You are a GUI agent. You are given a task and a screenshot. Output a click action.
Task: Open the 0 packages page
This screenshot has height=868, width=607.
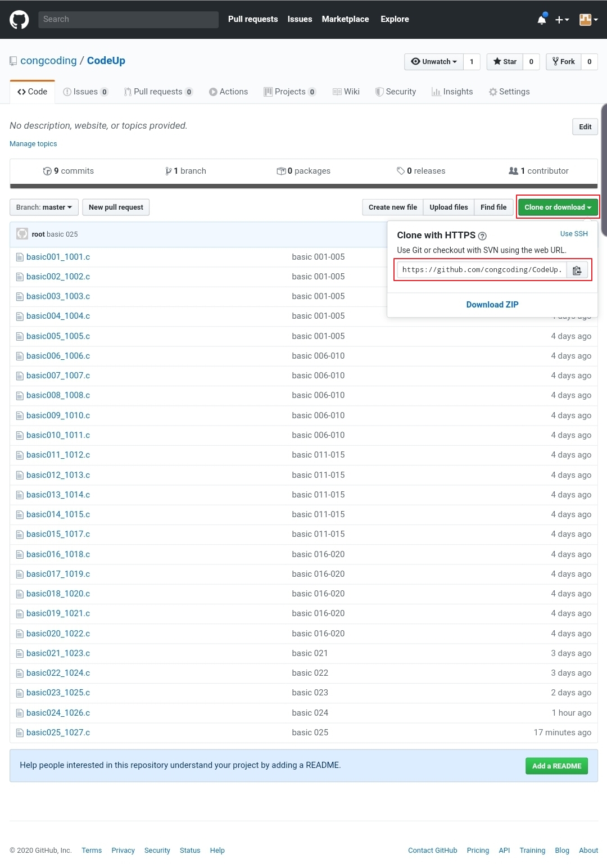tap(303, 171)
